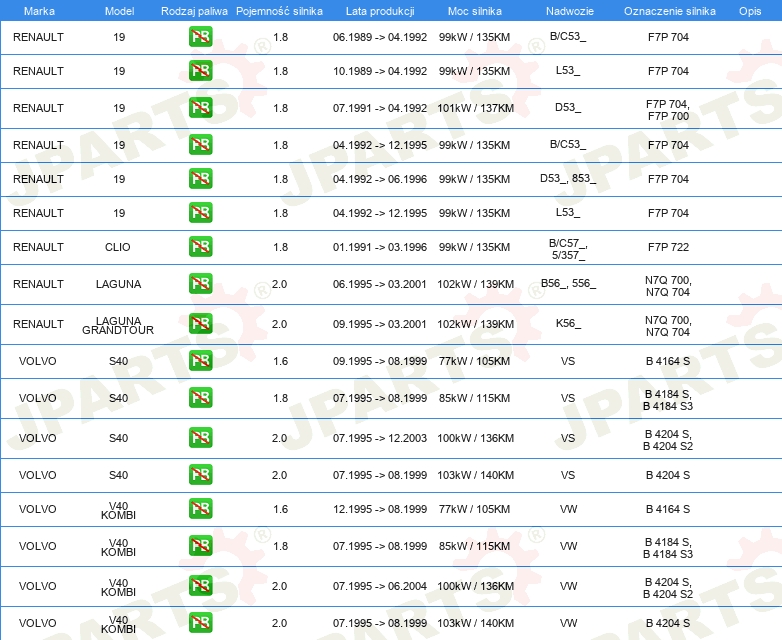Screen dimensions: 782x640
Task: Click the 102kW / 139KM cell in the Laguna Grandtour row
Action: point(475,324)
